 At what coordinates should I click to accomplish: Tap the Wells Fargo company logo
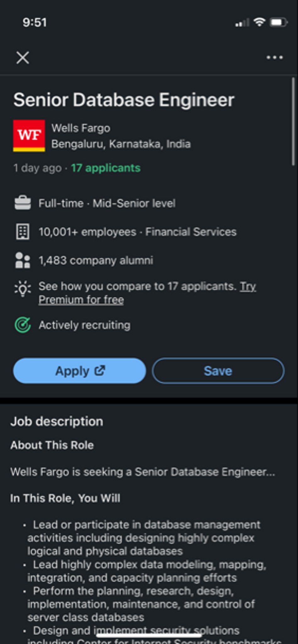[x=29, y=136]
